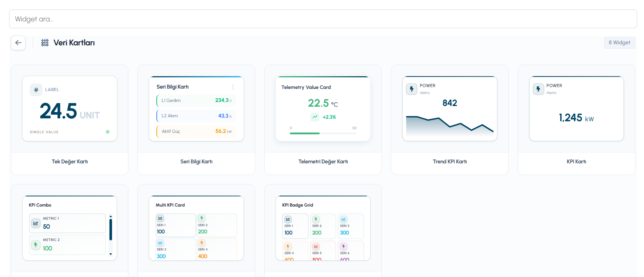Screen dimensions: 644x277
Task: Select the Seri Bilgi Kartı widget label
Action: click(196, 162)
